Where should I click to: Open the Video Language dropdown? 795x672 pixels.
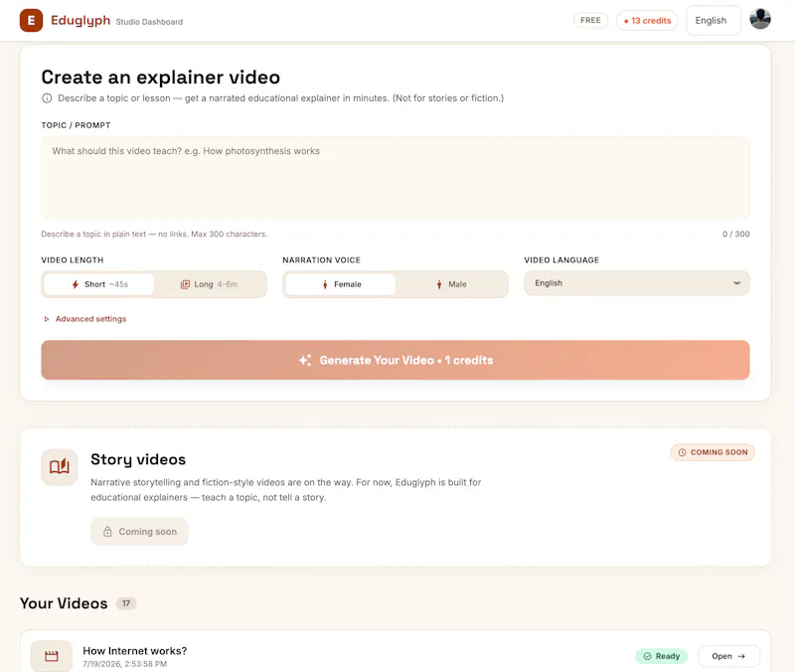point(636,283)
